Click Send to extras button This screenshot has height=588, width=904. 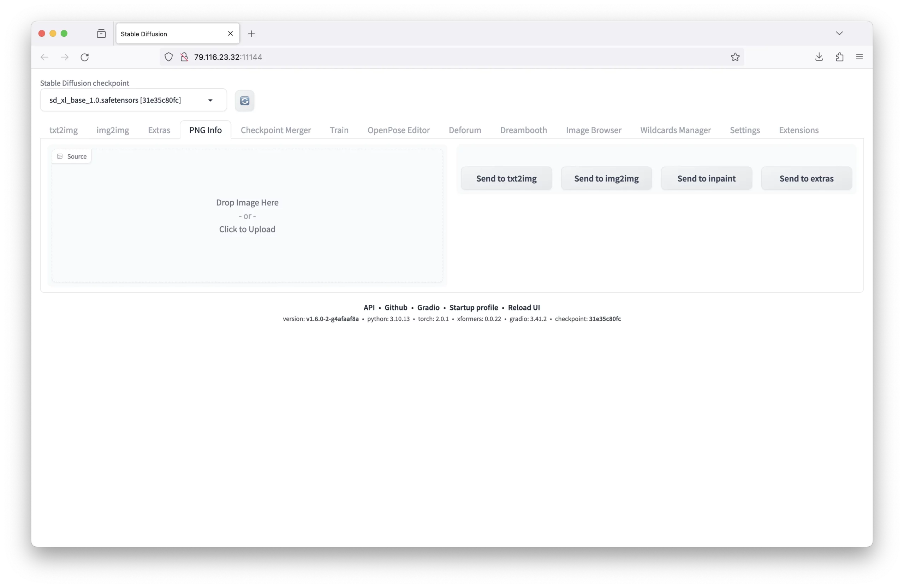(x=807, y=179)
